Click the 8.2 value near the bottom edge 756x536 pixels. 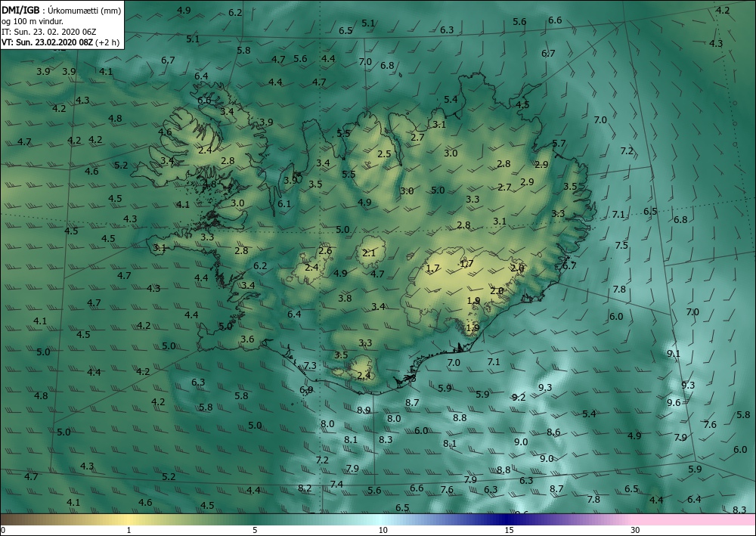tap(305, 488)
